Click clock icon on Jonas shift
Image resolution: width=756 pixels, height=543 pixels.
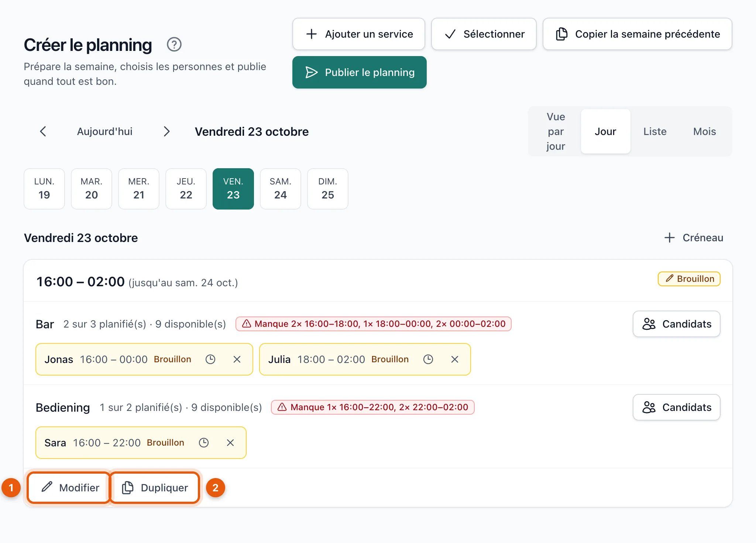[x=210, y=359]
